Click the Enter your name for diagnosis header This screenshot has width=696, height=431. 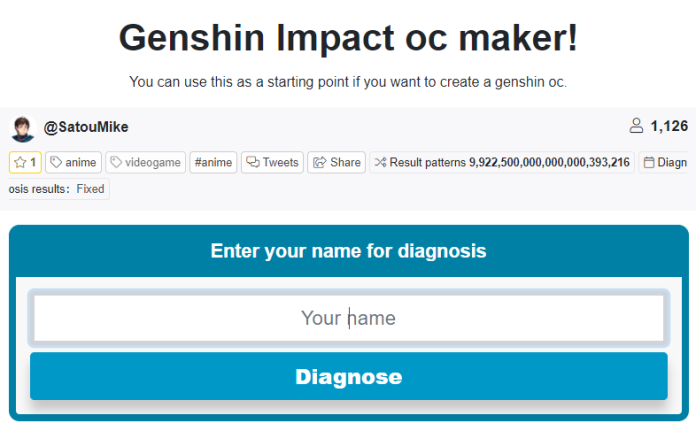point(348,251)
